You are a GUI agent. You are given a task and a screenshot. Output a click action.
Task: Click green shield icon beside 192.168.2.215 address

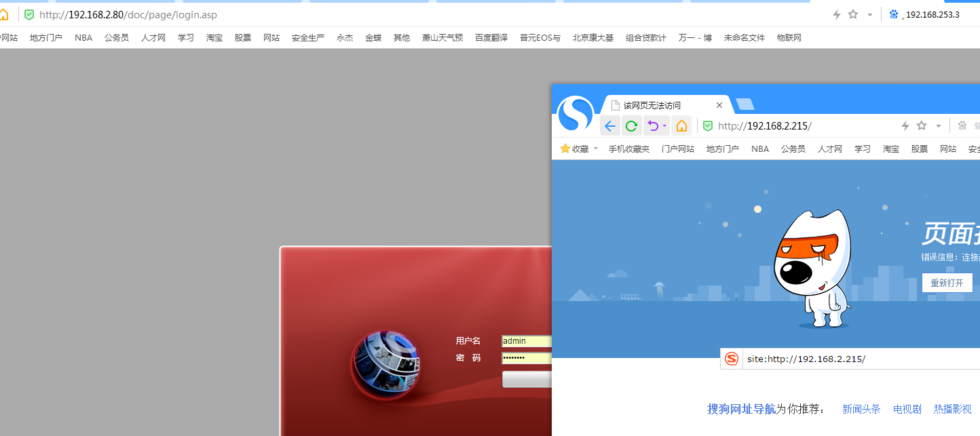click(708, 126)
